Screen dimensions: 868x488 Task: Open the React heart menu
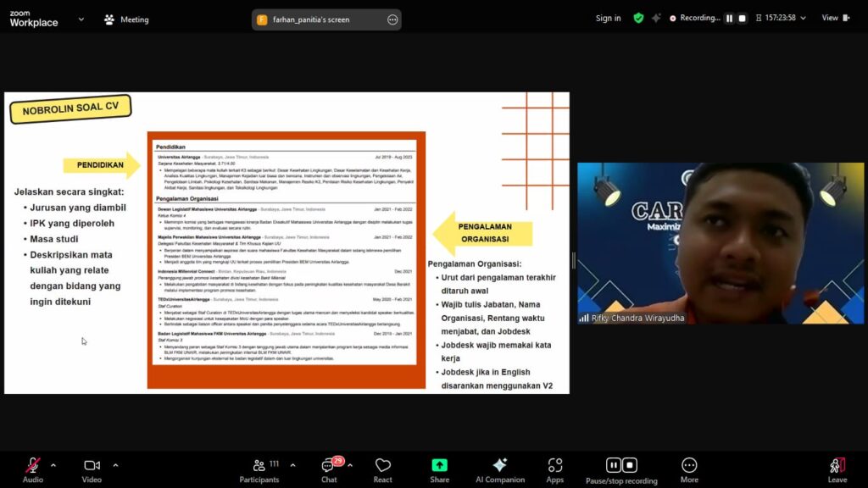[x=383, y=466]
